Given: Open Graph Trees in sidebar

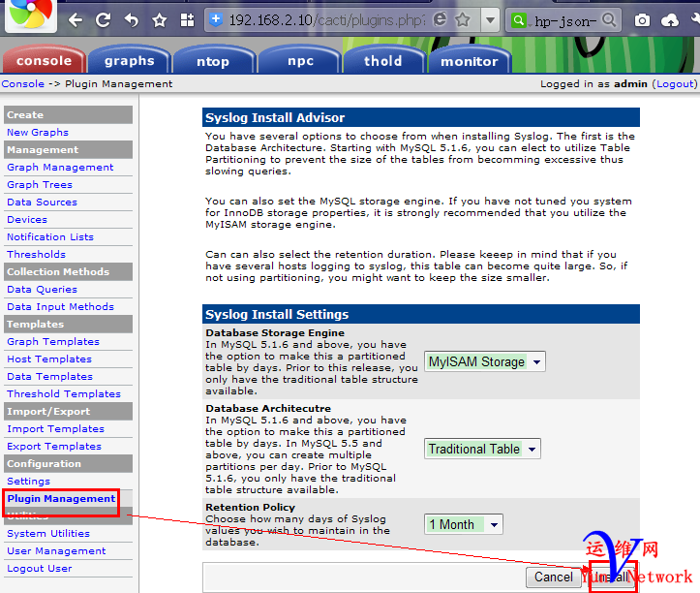Looking at the screenshot, I should tap(40, 184).
